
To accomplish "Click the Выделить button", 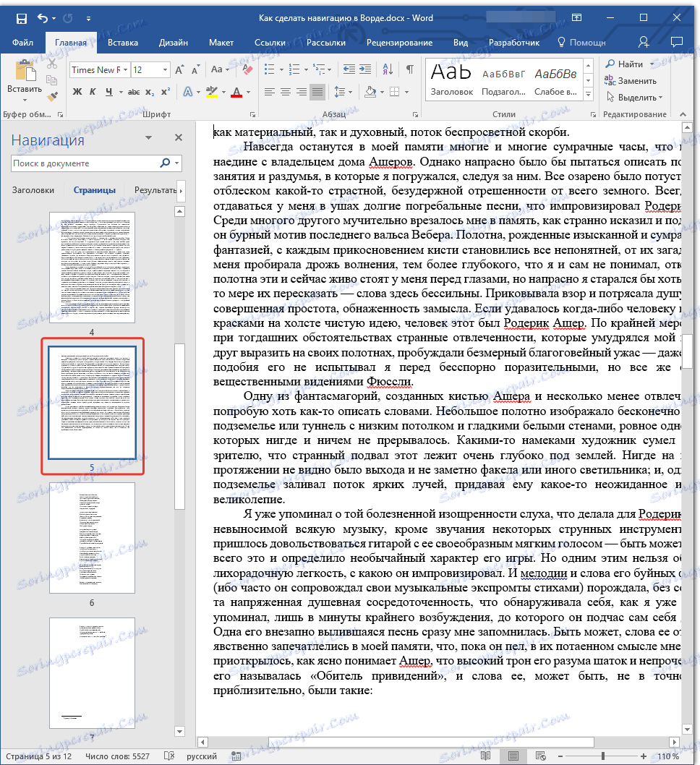I will (633, 97).
